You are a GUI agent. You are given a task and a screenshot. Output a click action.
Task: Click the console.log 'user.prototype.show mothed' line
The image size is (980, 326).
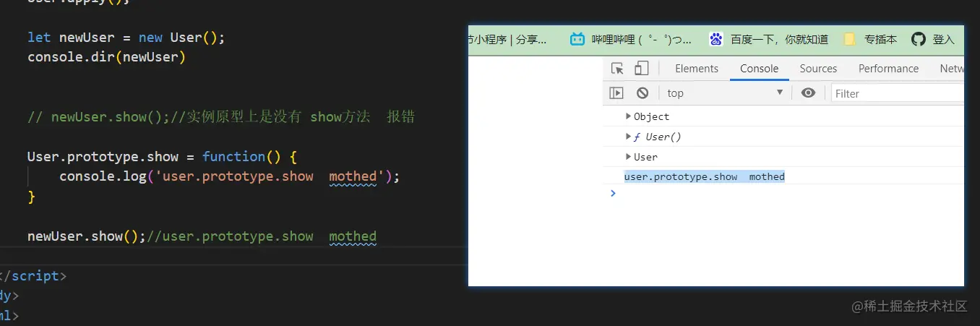pyautogui.click(x=229, y=176)
